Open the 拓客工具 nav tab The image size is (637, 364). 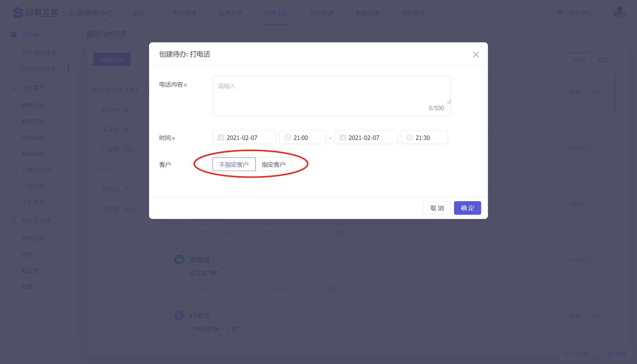(230, 13)
